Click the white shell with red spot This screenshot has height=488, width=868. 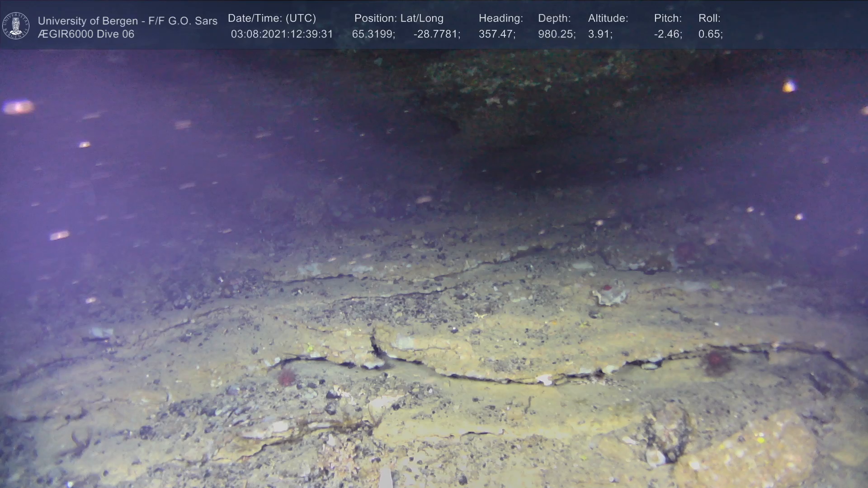coord(610,294)
